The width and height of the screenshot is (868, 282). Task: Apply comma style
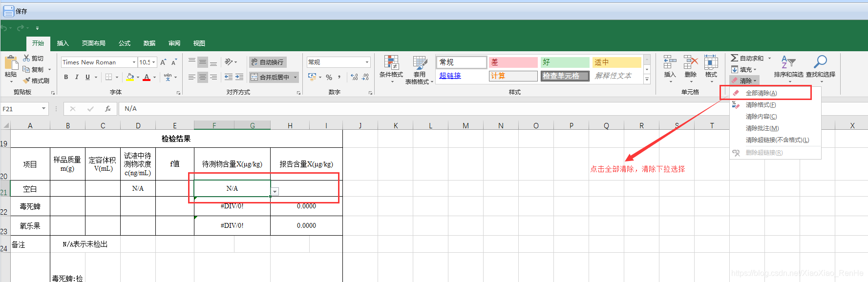point(339,77)
